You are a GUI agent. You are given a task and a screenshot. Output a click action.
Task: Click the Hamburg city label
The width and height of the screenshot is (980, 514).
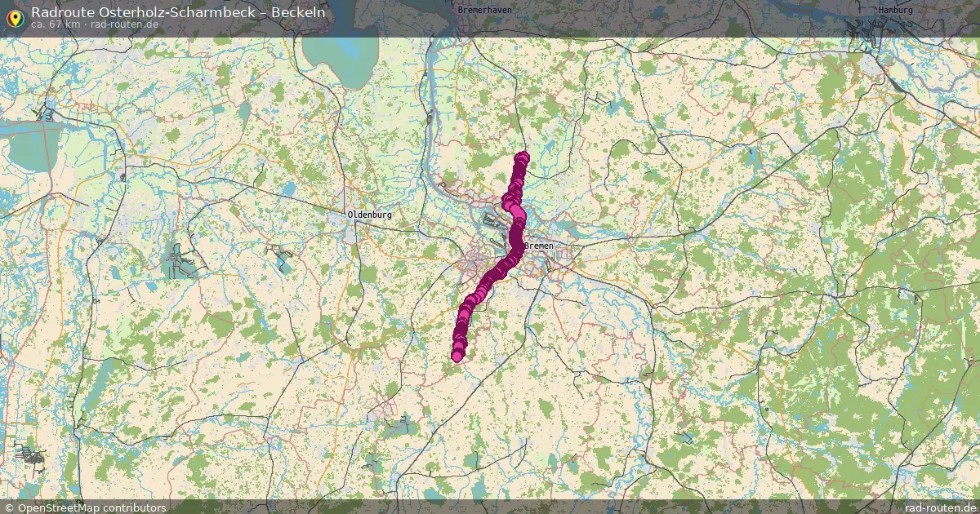896,10
